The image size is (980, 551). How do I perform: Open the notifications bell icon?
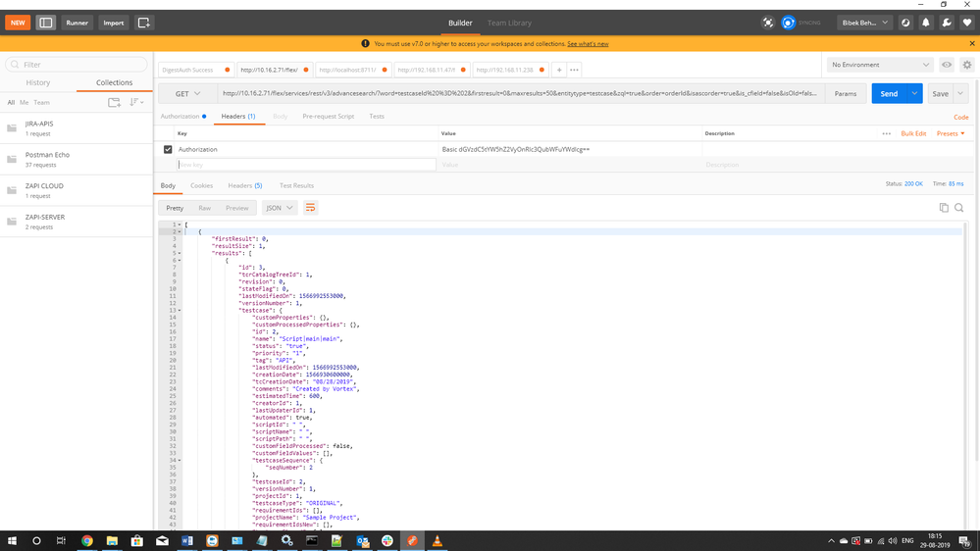925,23
